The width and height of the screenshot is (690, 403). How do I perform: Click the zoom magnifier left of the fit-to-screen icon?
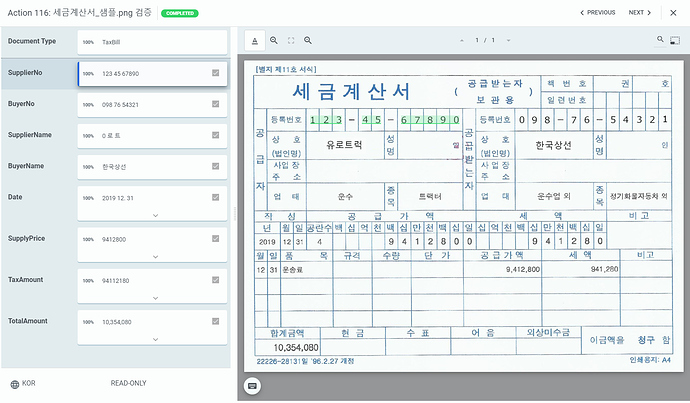point(274,40)
